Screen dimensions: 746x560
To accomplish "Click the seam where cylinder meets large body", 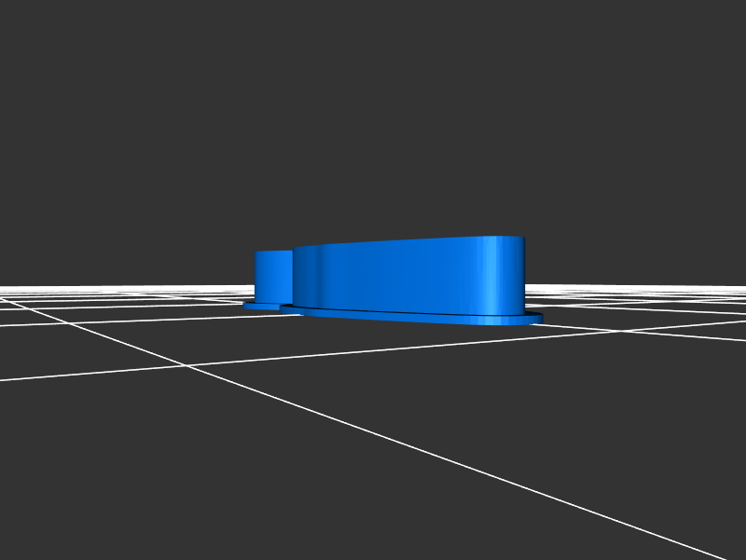I will click(293, 277).
